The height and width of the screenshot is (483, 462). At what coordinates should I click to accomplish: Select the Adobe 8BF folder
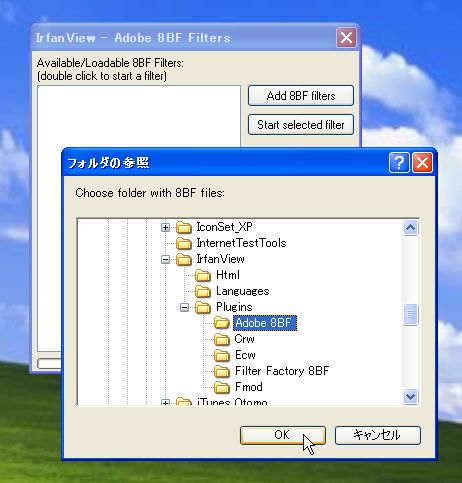point(265,323)
